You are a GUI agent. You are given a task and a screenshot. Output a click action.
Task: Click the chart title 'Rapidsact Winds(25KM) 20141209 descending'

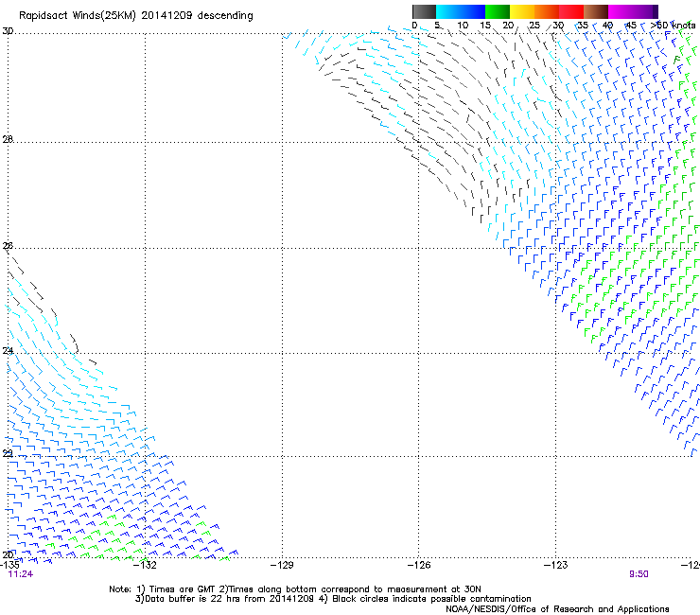coord(135,16)
